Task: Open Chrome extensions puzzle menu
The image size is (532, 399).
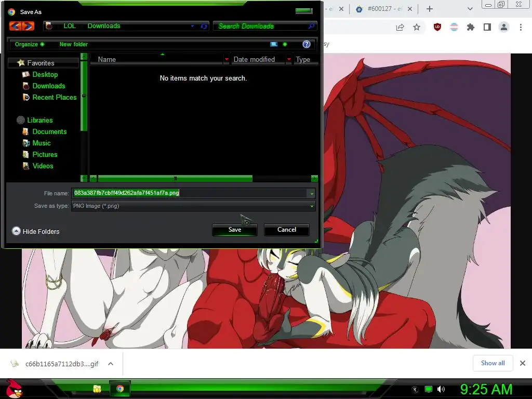Action: 471,27
